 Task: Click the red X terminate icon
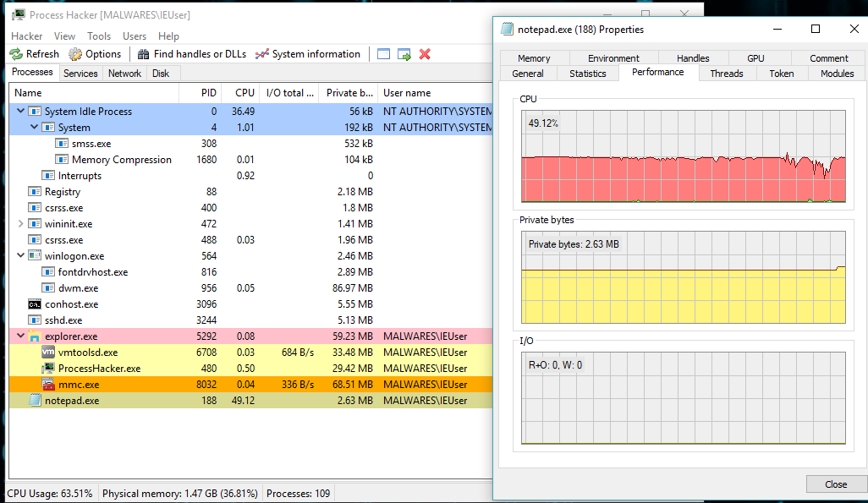click(425, 54)
